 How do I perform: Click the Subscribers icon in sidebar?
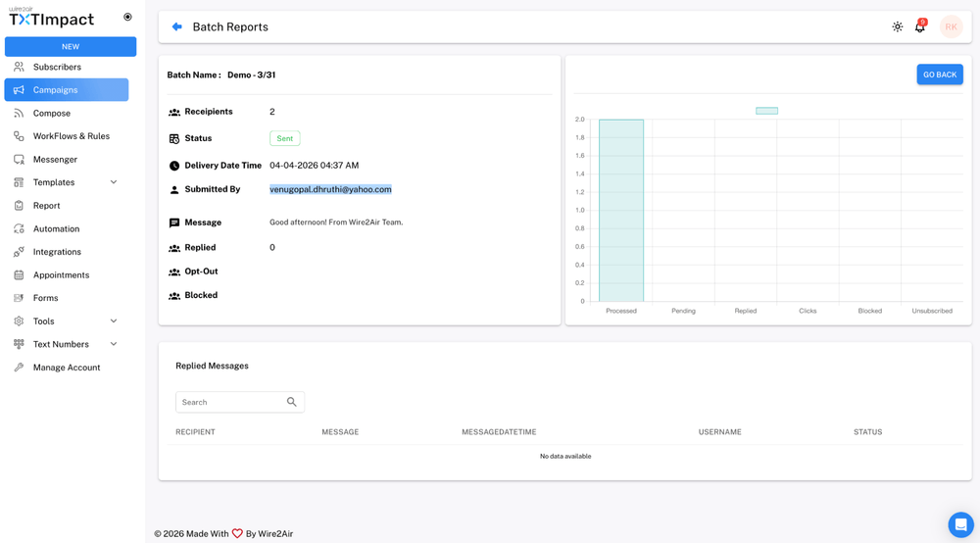19,68
